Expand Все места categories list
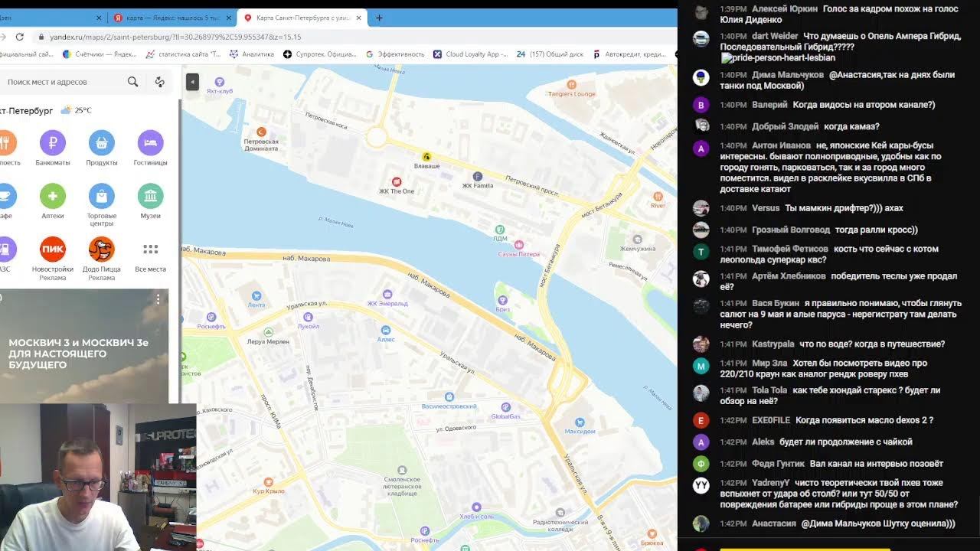Viewport: 980px width, 551px height. pyautogui.click(x=150, y=249)
